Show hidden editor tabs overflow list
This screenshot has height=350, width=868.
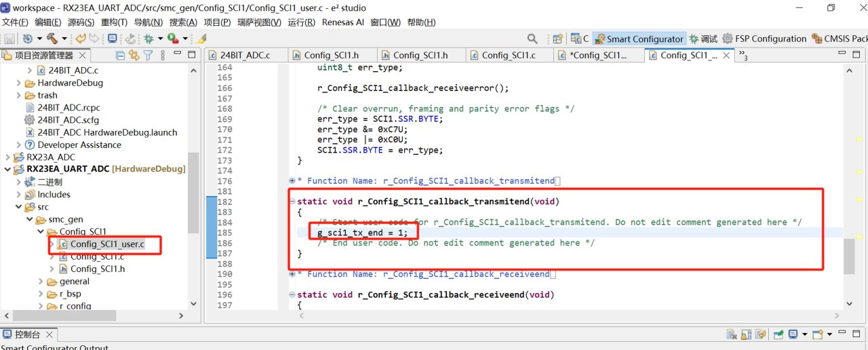coord(743,56)
